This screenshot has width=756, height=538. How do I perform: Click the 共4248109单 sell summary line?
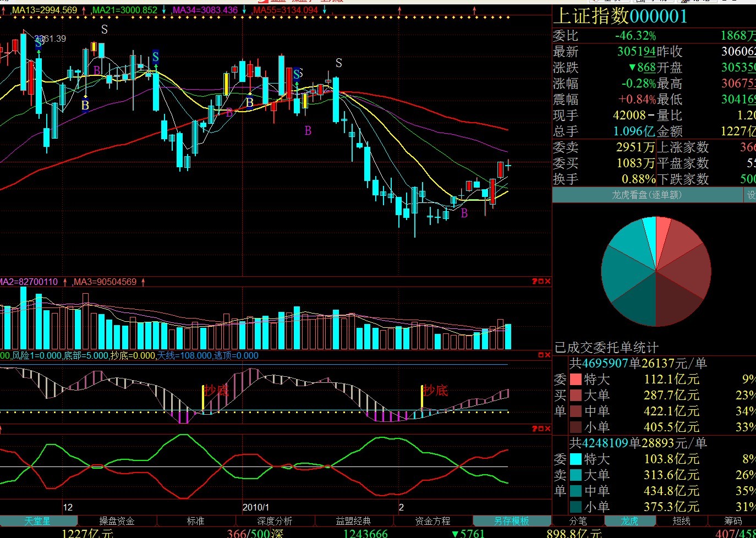638,443
